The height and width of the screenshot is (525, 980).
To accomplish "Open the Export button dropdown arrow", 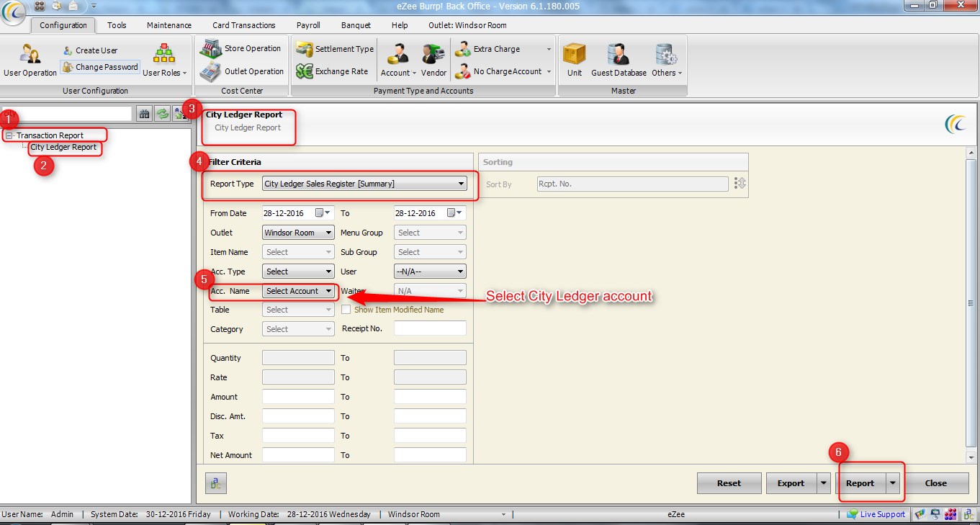I will click(824, 483).
